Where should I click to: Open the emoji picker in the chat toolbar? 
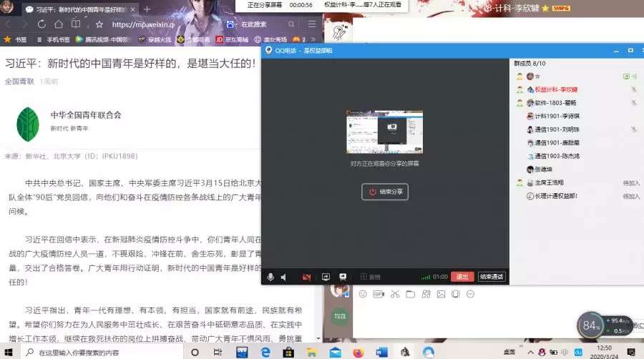click(x=363, y=294)
